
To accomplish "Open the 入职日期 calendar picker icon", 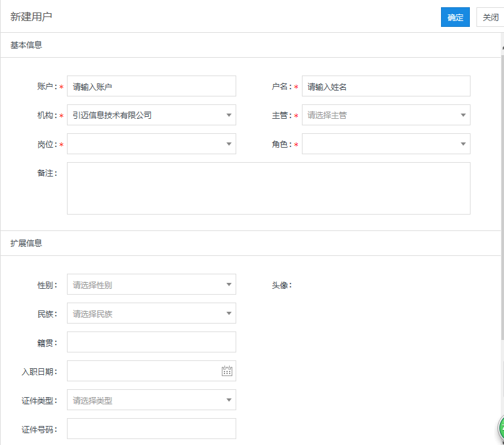I will point(227,371).
